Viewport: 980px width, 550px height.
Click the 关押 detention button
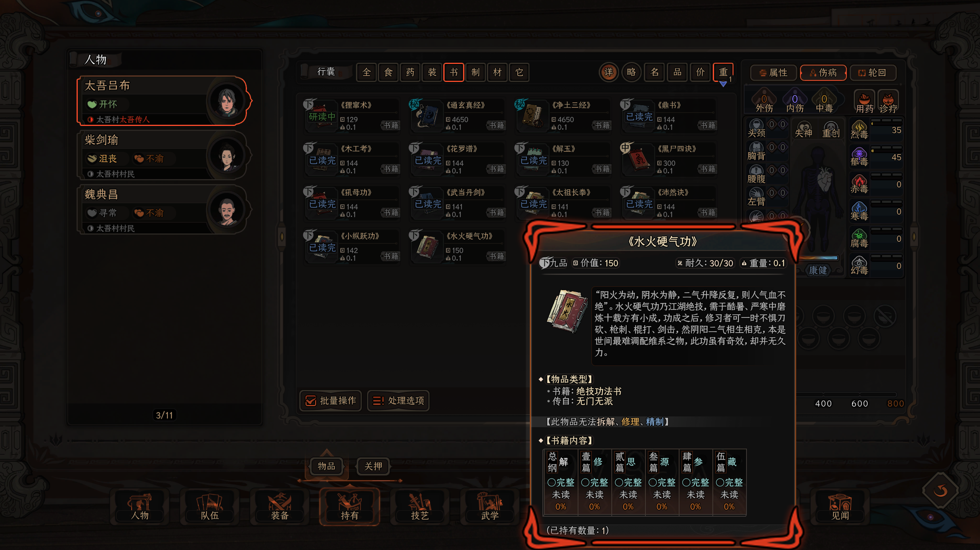tap(373, 466)
